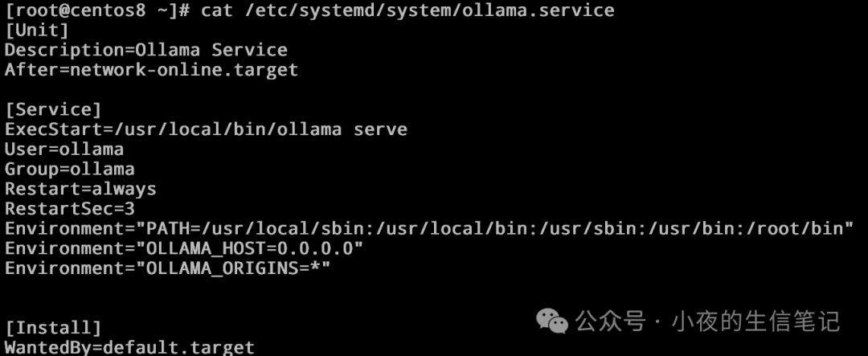Click the WeChat logo icon in watermark
Screen dimensions: 868x356
pyautogui.click(x=551, y=321)
